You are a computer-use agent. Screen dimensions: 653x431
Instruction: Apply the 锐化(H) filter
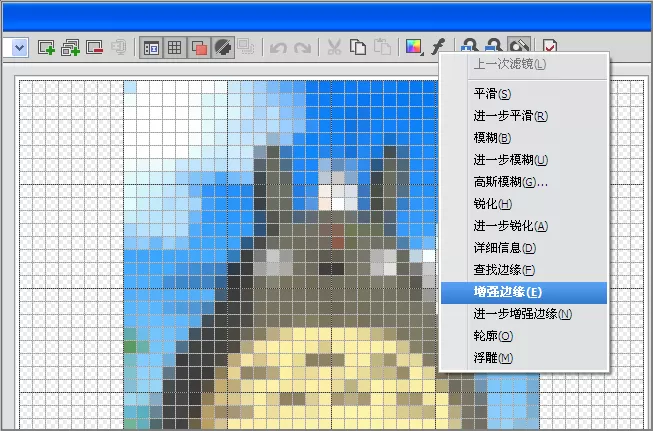[524, 204]
